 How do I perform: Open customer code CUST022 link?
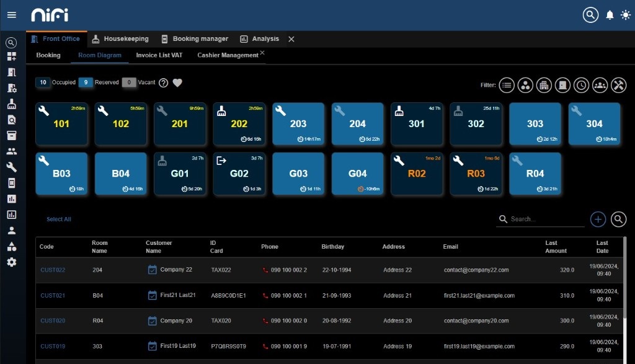pos(53,270)
